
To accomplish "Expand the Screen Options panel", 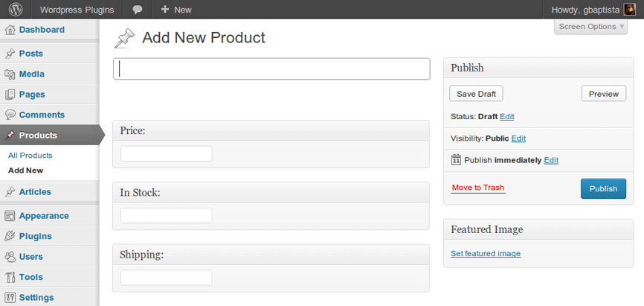I will tap(592, 27).
